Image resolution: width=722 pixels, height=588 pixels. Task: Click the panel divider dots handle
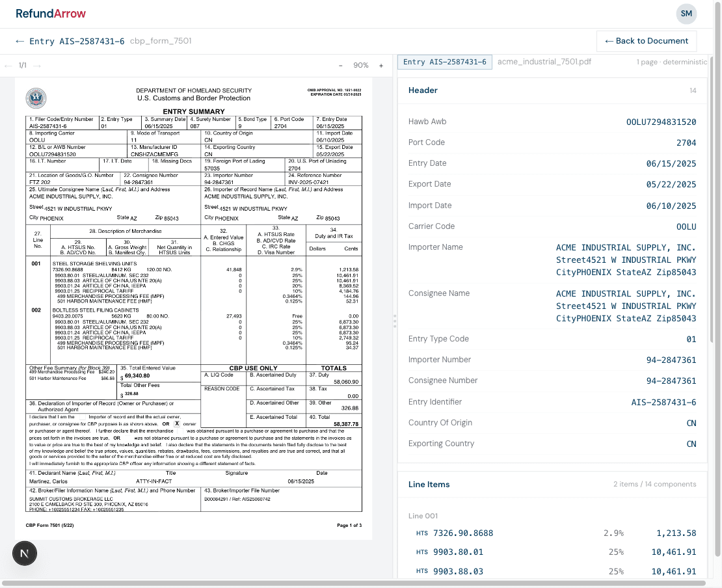(x=395, y=321)
